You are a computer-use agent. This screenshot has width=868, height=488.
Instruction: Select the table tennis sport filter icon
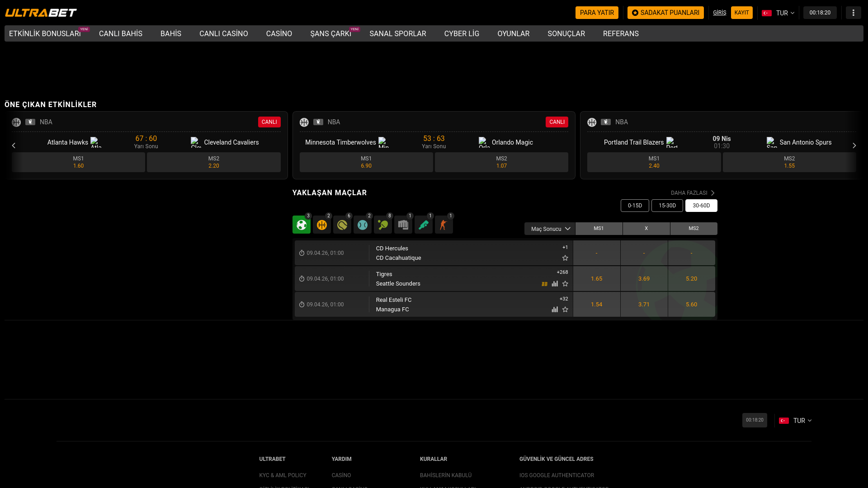tap(382, 225)
